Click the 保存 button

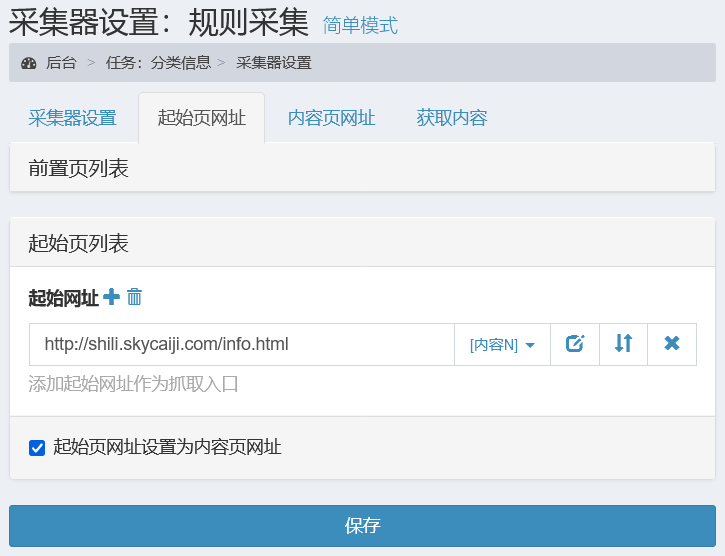[x=362, y=526]
